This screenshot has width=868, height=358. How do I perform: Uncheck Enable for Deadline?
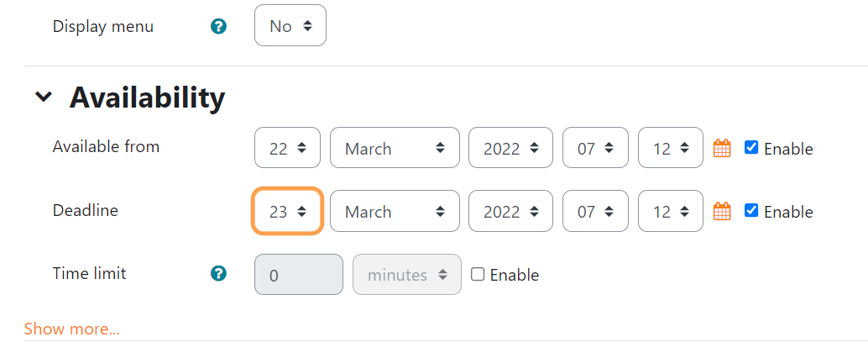[751, 211]
